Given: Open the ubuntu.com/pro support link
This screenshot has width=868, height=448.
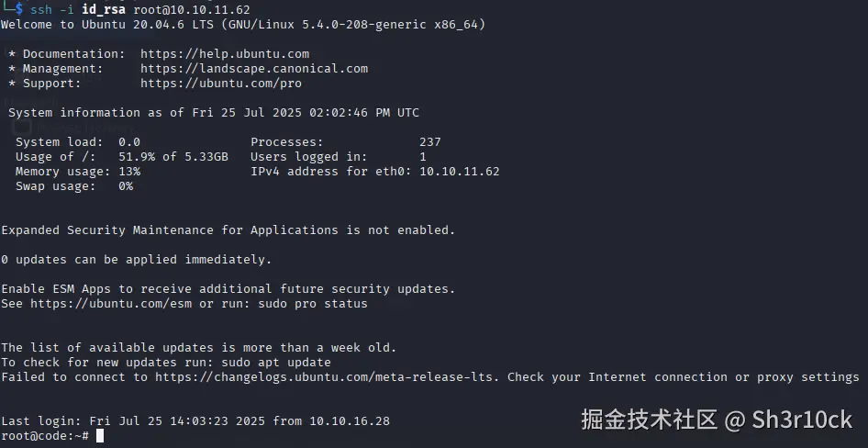Looking at the screenshot, I should [221, 84].
